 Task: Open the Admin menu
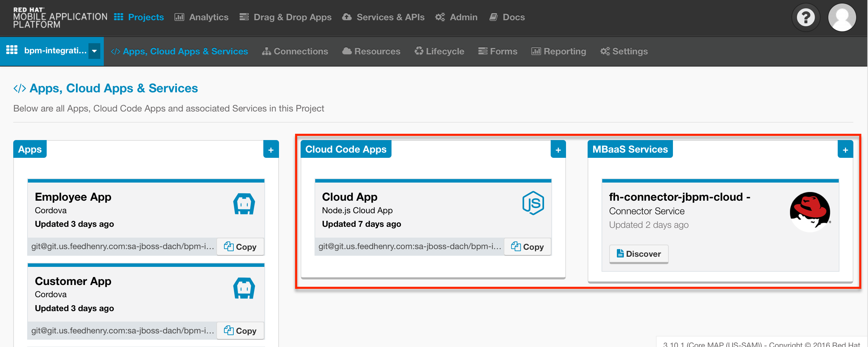[456, 17]
